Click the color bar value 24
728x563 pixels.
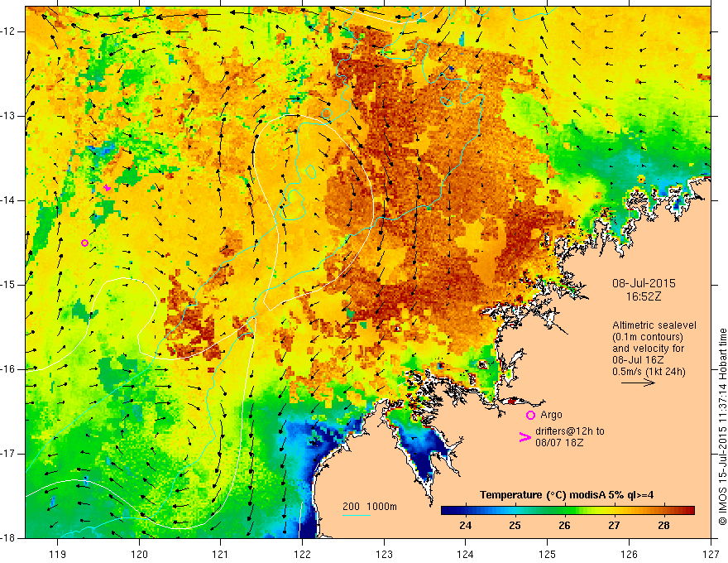click(x=465, y=526)
